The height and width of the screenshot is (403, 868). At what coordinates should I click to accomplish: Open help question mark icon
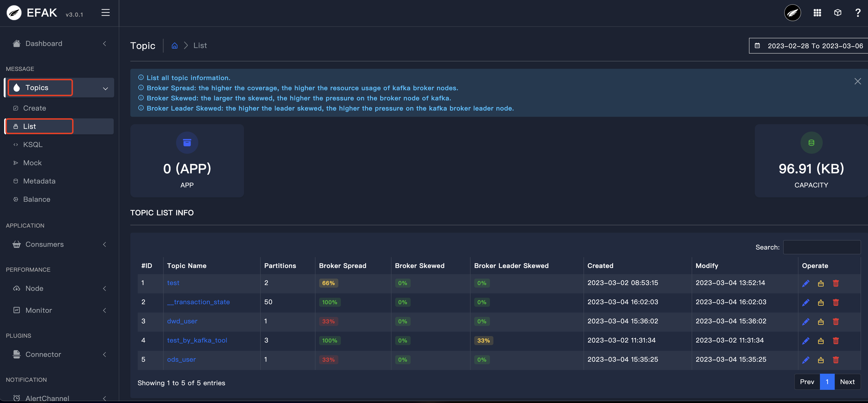(x=858, y=13)
